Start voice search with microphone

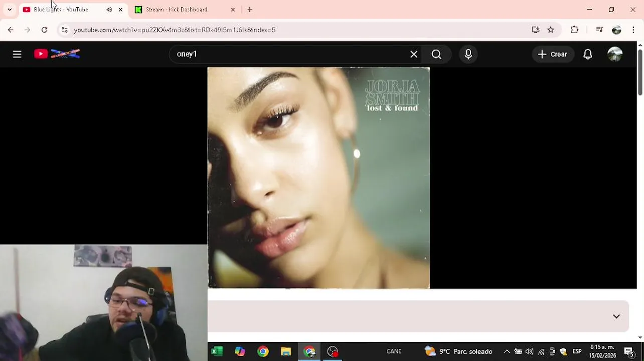pyautogui.click(x=468, y=54)
